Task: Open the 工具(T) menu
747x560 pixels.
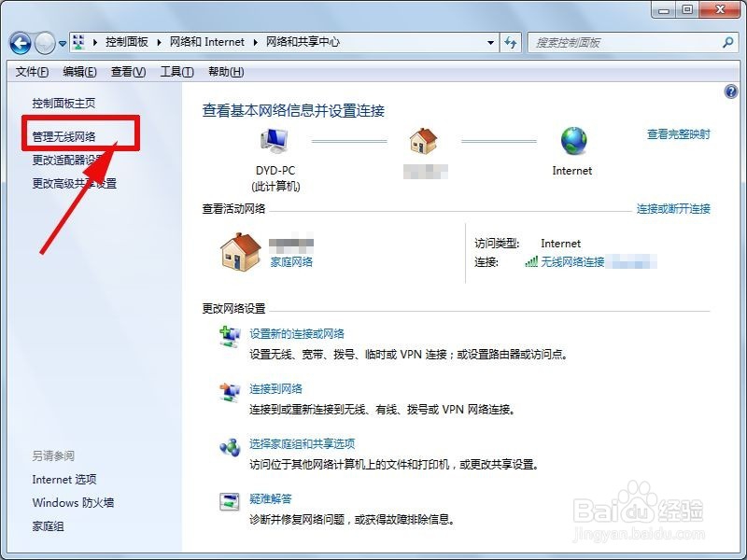Action: click(x=176, y=72)
